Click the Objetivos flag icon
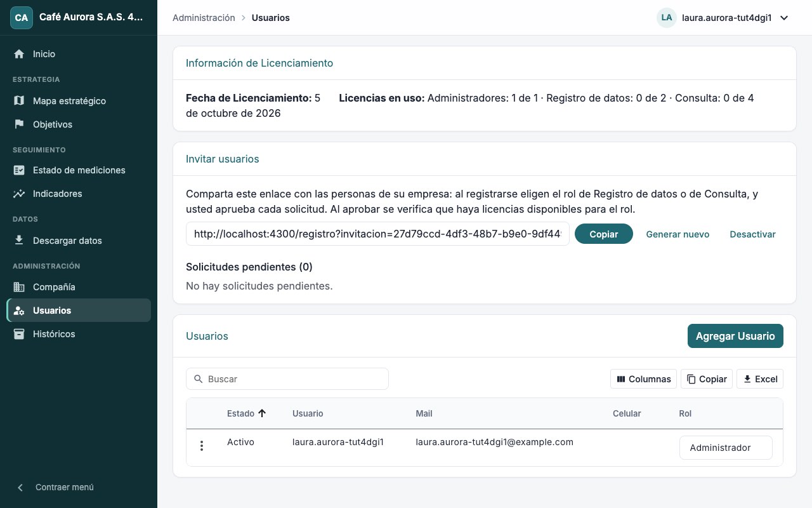This screenshot has height=508, width=812. 19,124
